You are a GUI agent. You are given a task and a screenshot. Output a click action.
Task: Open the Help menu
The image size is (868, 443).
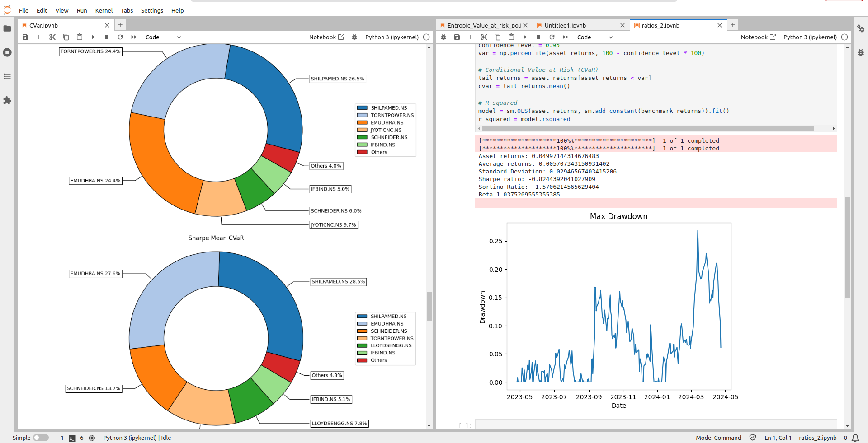click(x=177, y=10)
